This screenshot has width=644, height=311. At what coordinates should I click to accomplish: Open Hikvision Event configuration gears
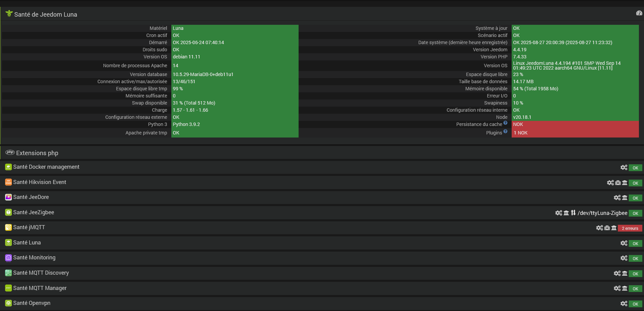tap(610, 183)
